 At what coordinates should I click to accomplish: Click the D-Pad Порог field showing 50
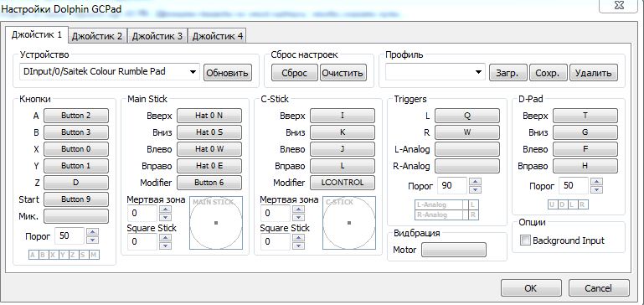[574, 186]
